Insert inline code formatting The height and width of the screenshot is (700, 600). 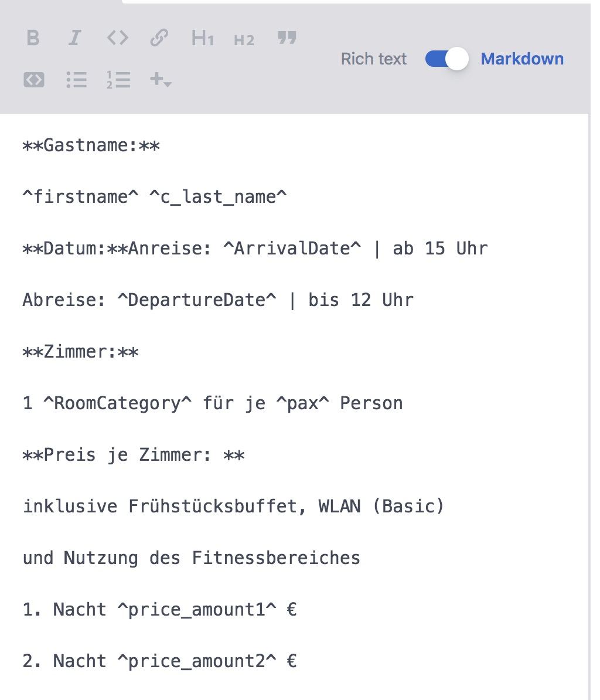point(117,39)
